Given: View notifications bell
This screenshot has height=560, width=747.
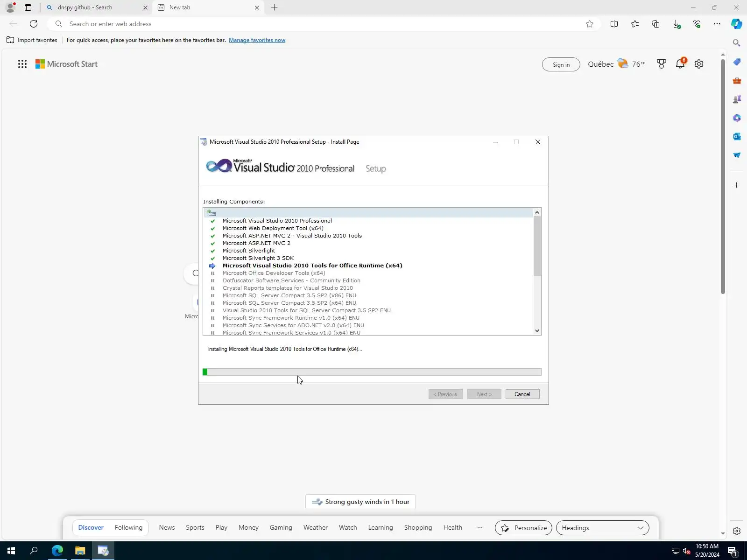Looking at the screenshot, I should coord(680,64).
